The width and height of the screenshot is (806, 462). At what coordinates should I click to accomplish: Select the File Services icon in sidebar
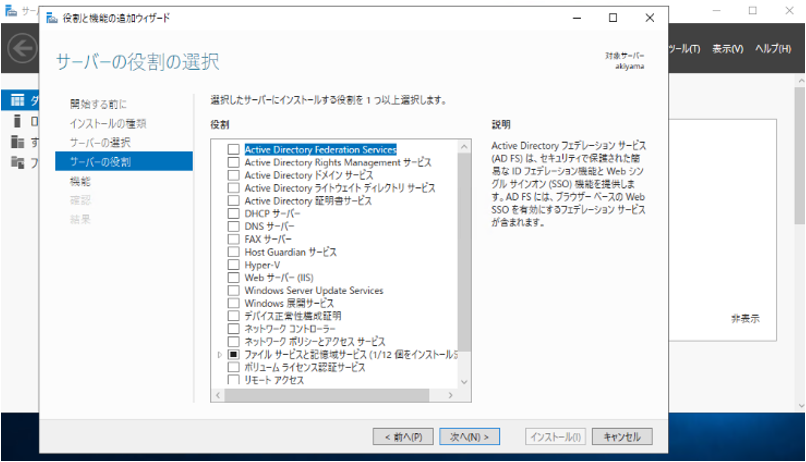pos(17,163)
